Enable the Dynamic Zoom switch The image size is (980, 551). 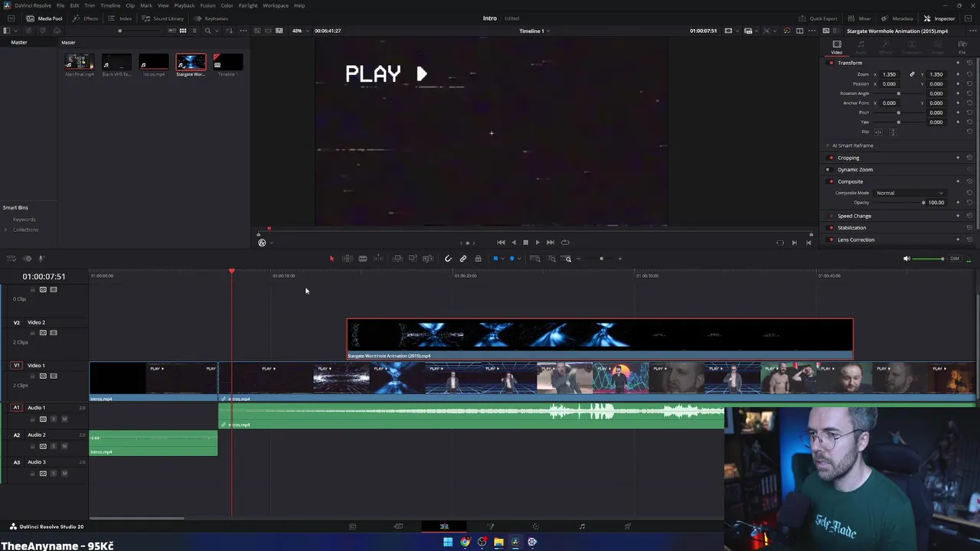(831, 169)
